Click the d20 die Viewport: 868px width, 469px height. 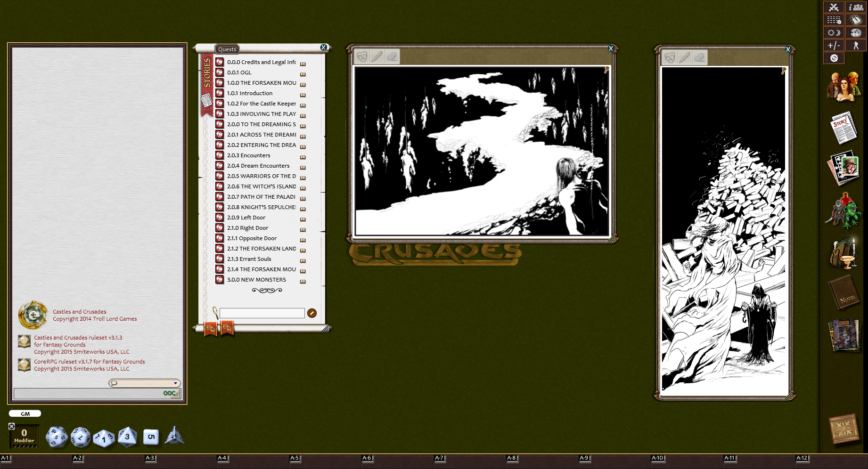click(x=57, y=437)
